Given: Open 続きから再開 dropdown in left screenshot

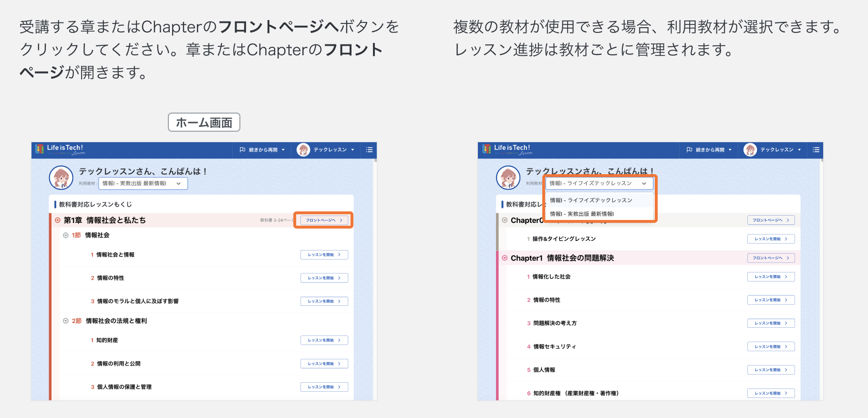Looking at the screenshot, I should 262,150.
